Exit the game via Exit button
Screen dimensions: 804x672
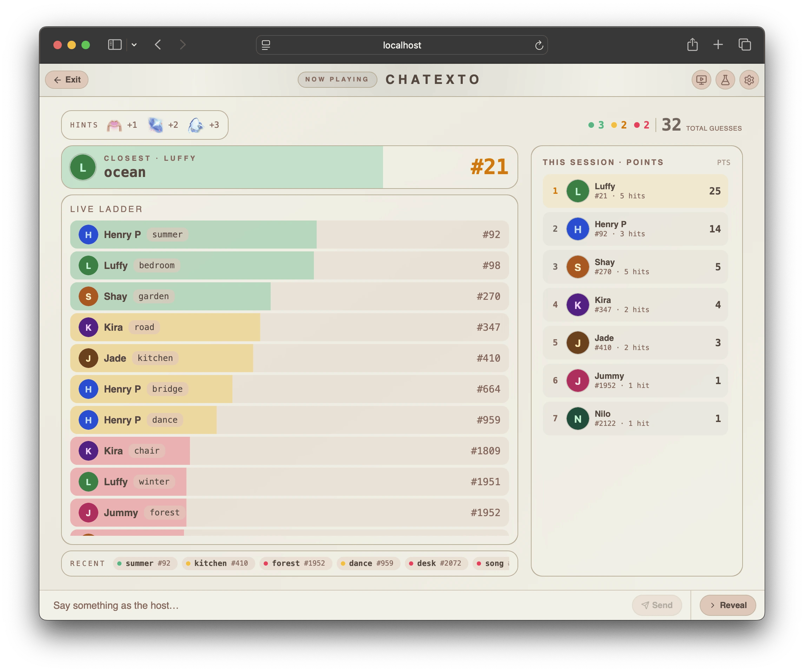(67, 80)
